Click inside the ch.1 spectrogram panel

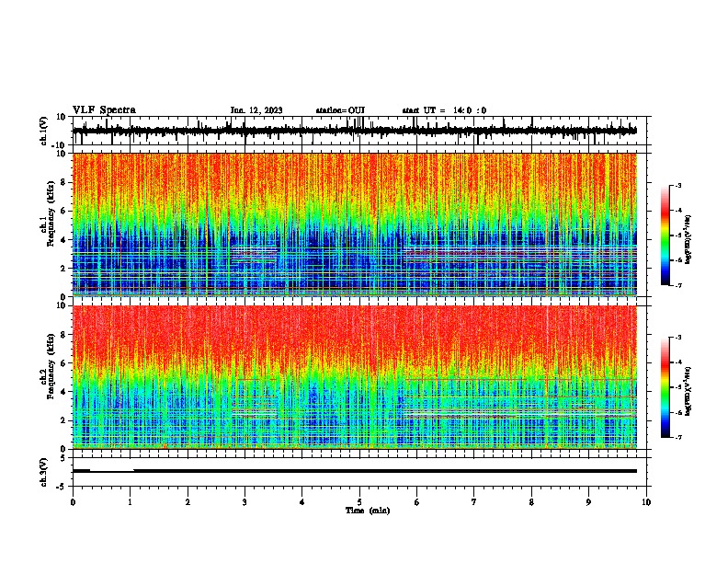tap(355, 224)
